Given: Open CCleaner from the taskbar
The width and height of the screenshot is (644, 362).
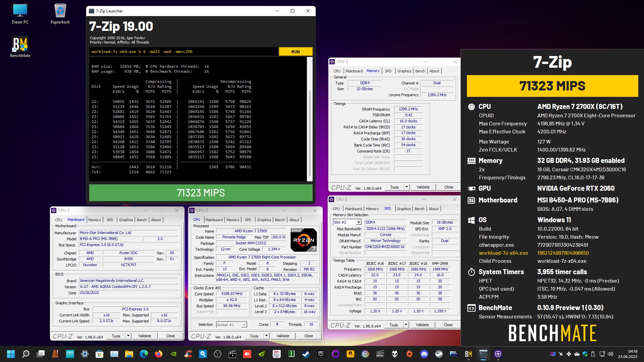Looking at the screenshot, I should click(x=188, y=354).
